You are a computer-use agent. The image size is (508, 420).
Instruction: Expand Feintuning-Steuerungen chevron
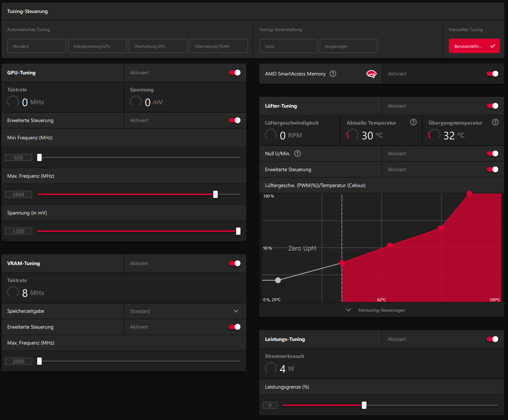coord(348,310)
